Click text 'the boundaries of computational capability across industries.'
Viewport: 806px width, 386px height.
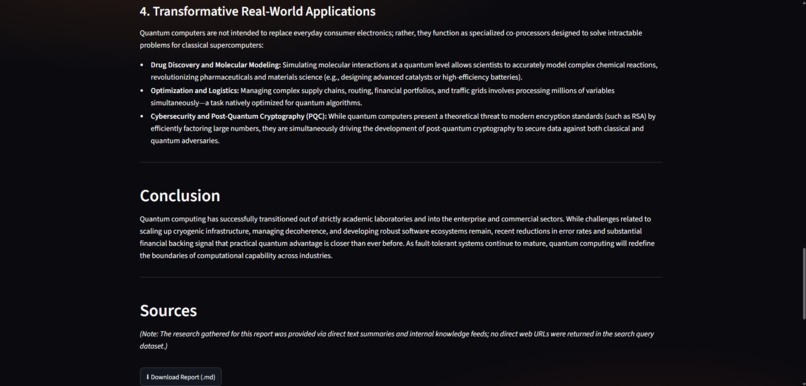point(236,256)
